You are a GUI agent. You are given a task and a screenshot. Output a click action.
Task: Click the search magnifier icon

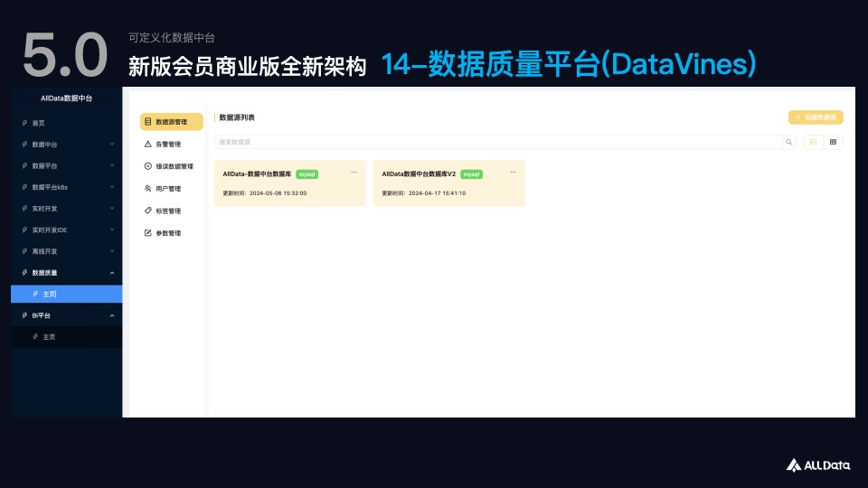point(788,142)
